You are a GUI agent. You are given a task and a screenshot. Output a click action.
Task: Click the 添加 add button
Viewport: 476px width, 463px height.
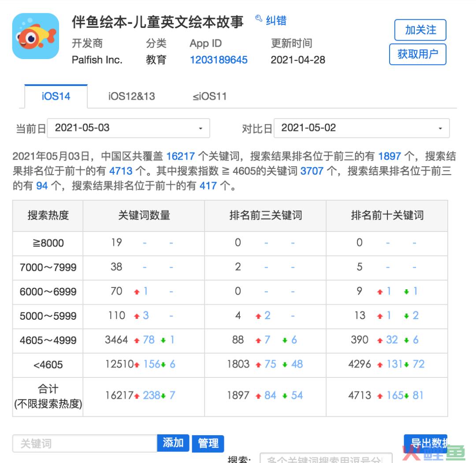pyautogui.click(x=173, y=443)
